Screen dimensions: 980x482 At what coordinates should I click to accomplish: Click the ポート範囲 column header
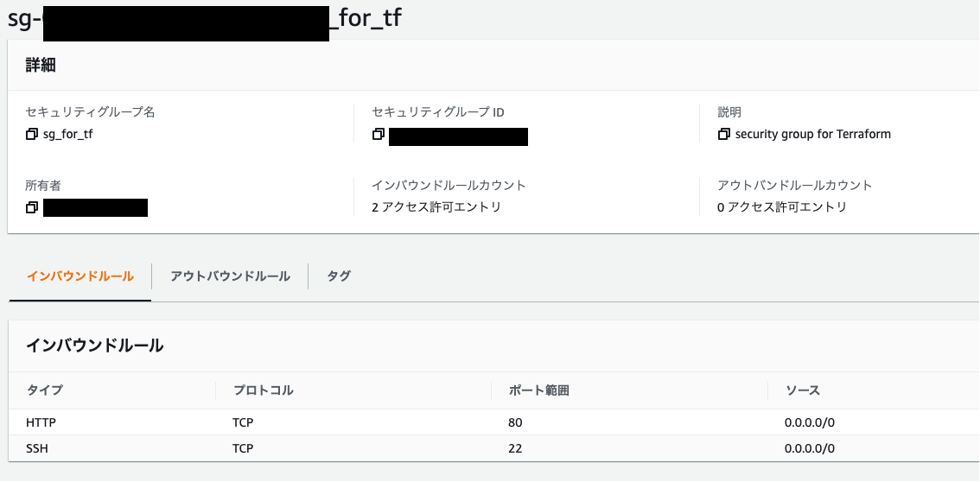(538, 390)
